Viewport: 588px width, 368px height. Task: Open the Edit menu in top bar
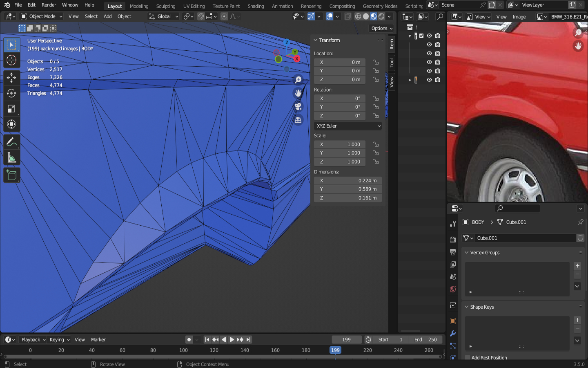tap(31, 5)
